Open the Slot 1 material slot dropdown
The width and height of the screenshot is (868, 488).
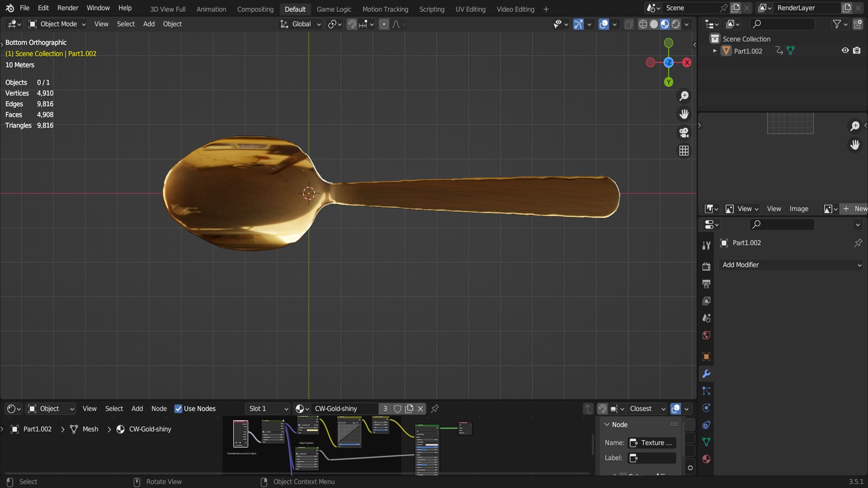268,408
